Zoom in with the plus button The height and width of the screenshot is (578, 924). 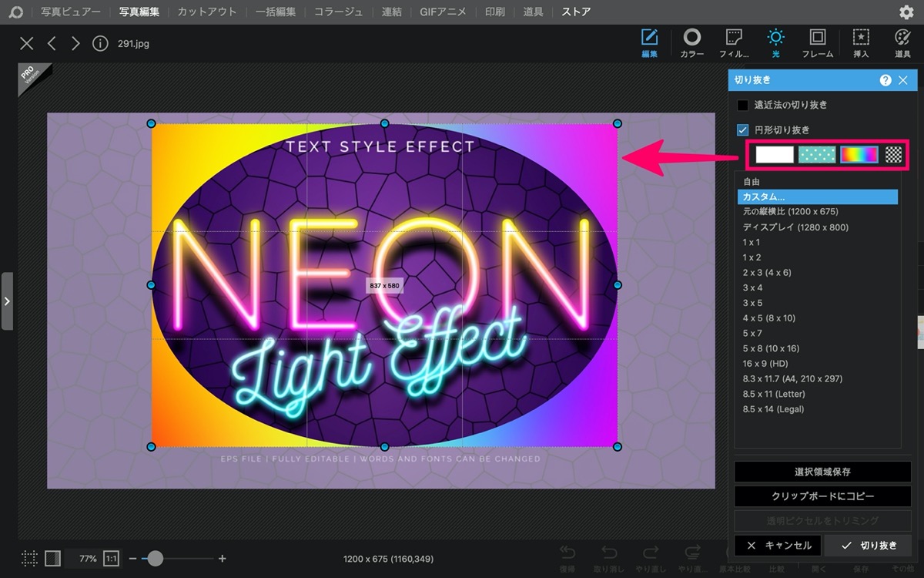223,558
